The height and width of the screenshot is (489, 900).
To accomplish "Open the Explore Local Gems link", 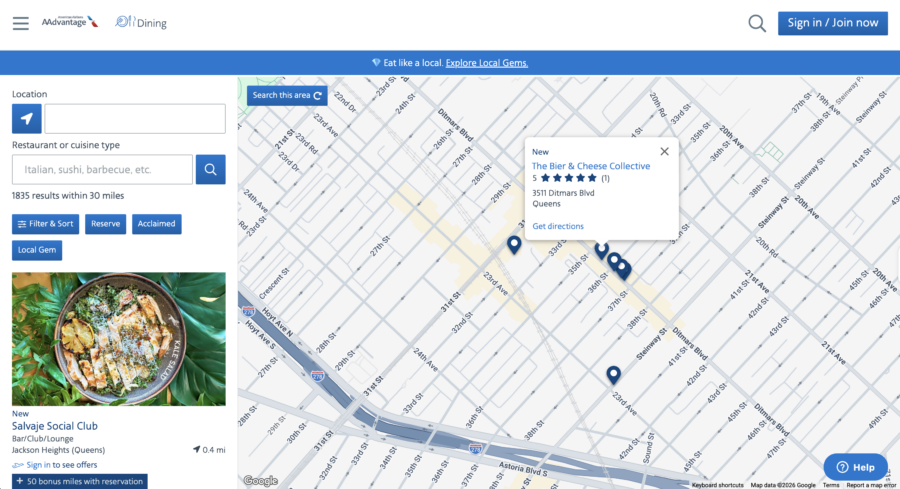I will tap(487, 63).
